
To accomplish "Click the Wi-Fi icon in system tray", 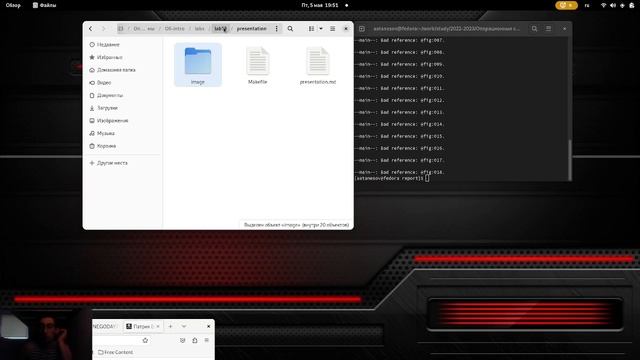I will click(603, 5).
